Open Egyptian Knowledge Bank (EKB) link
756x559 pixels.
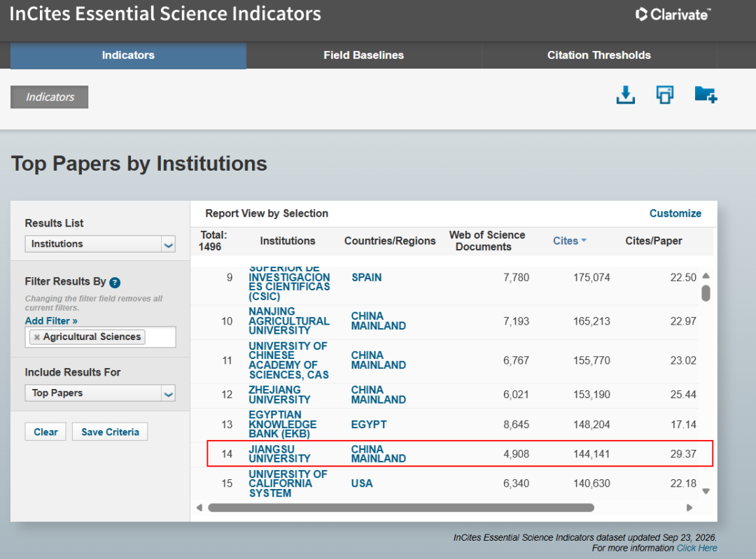pyautogui.click(x=283, y=425)
